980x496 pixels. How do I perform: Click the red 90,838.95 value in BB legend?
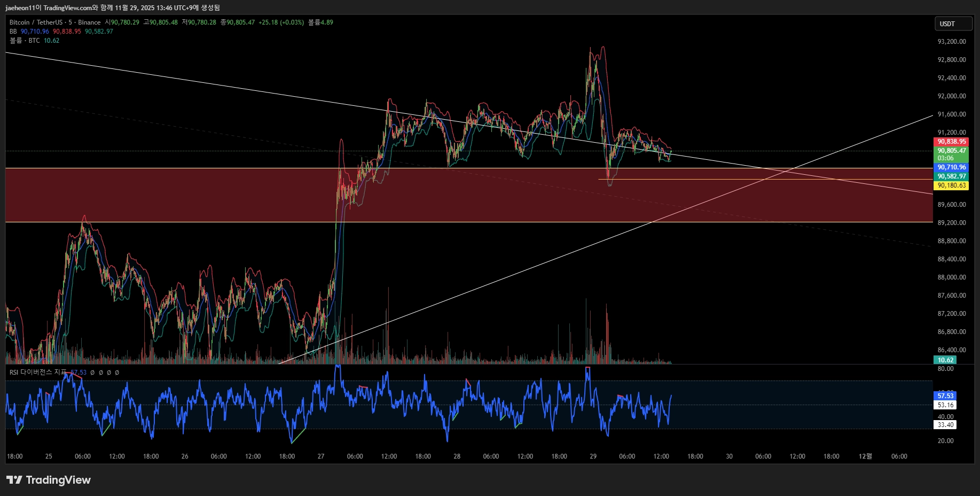[67, 32]
